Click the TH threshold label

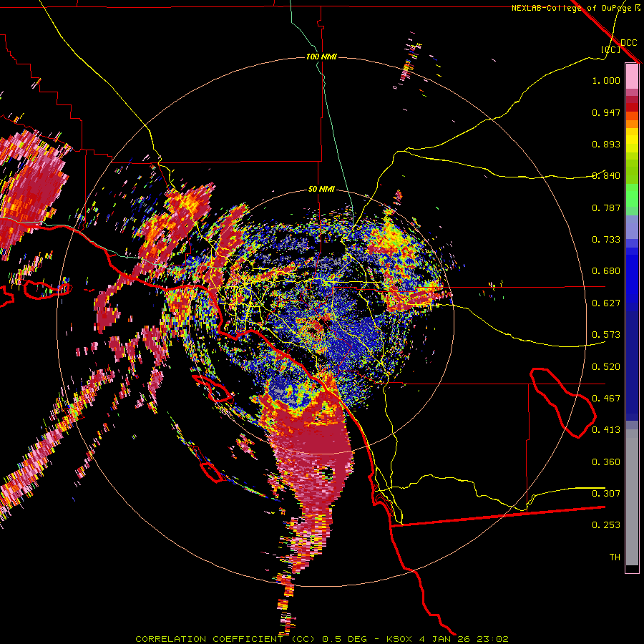click(615, 557)
